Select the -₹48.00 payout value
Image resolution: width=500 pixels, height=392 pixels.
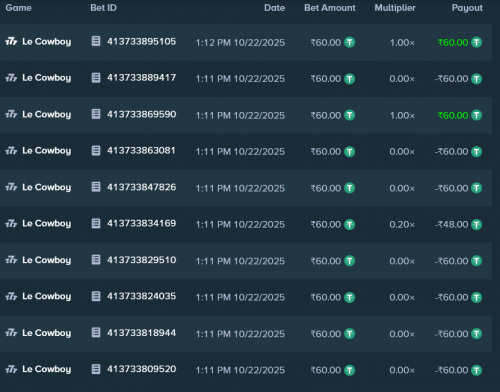pyautogui.click(x=451, y=225)
